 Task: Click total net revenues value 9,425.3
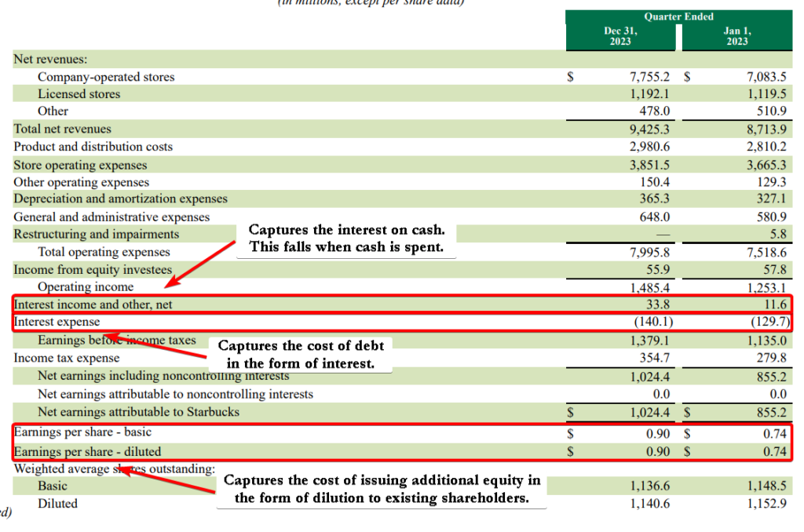pos(649,129)
